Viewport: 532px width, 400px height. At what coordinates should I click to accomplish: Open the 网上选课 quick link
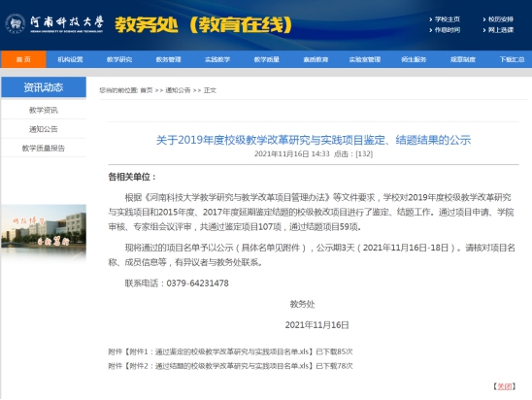500,30
